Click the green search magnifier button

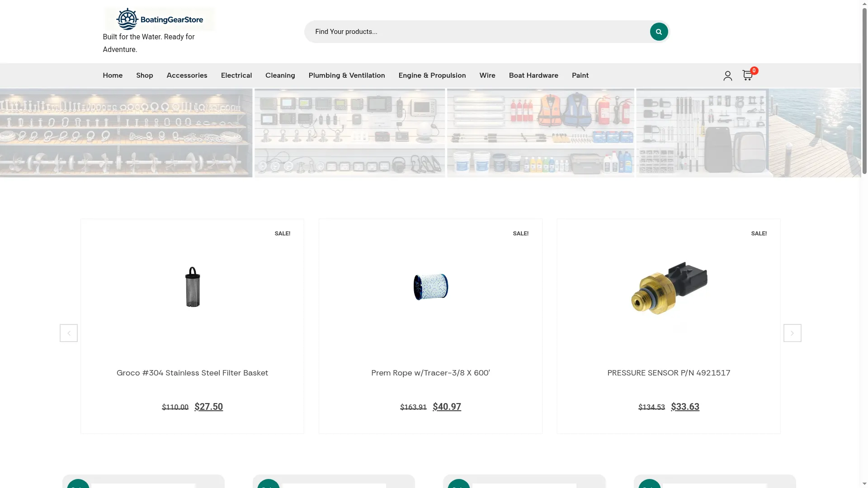(x=659, y=32)
